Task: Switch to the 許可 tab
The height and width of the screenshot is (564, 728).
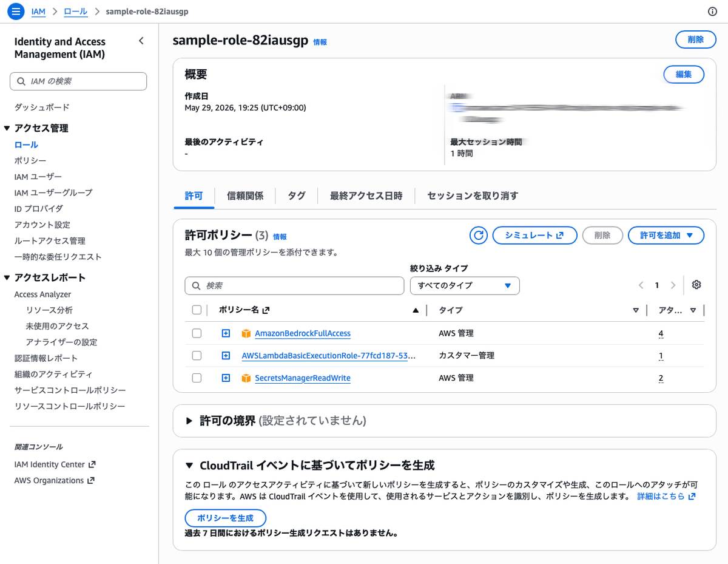Action: (194, 196)
